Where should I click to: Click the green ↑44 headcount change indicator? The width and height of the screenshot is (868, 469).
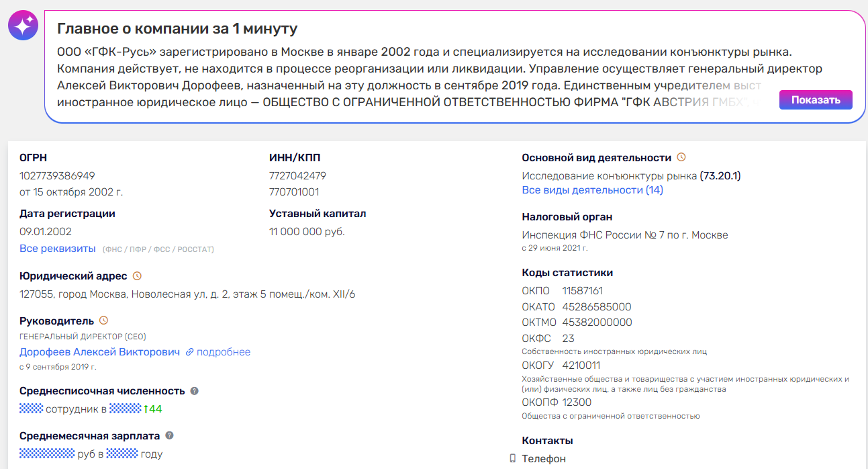152,409
